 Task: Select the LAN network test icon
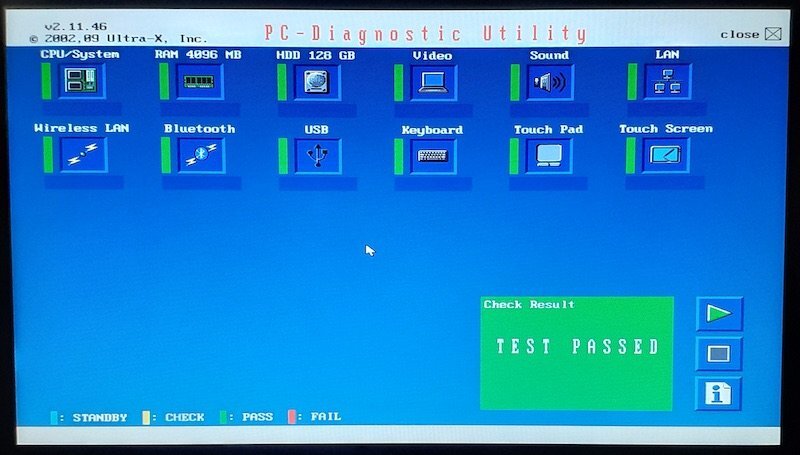[x=667, y=82]
